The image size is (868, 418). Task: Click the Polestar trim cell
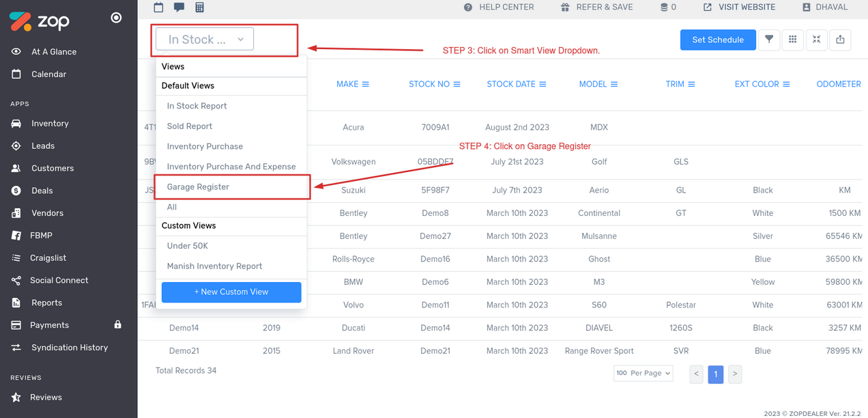point(681,305)
